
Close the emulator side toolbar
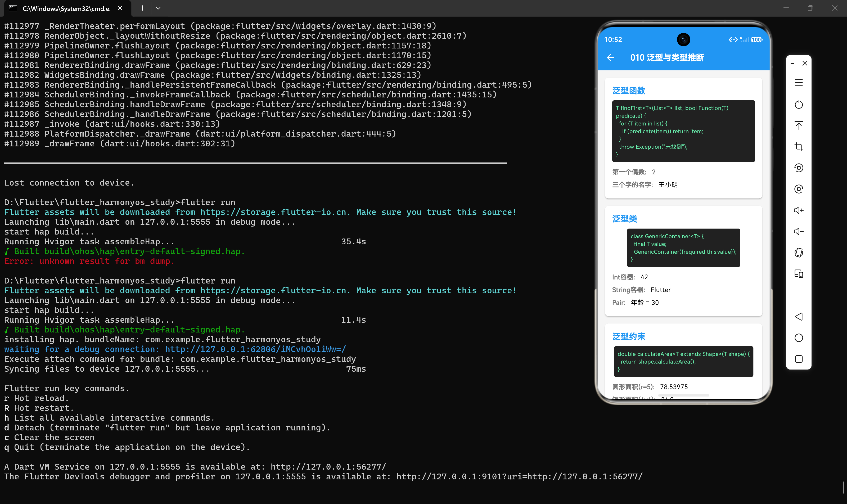click(x=805, y=64)
